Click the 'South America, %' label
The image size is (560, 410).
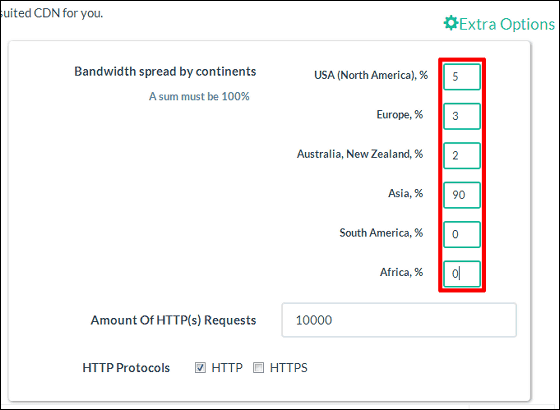[x=381, y=233]
